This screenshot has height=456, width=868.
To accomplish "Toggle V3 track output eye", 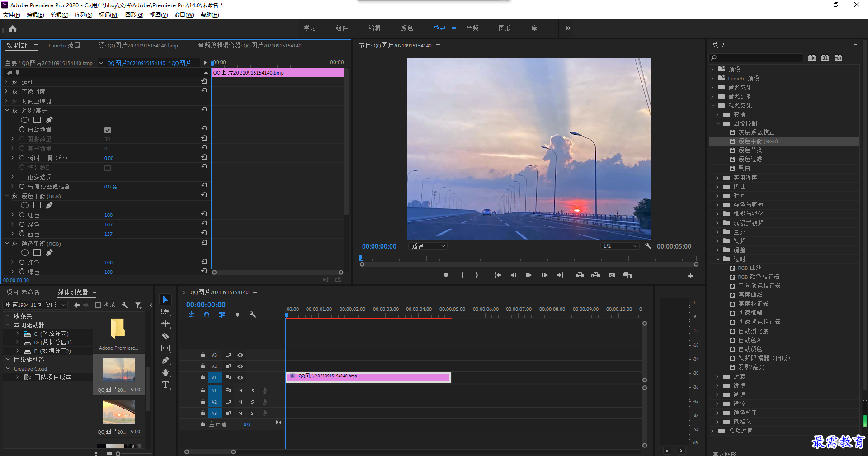I will pyautogui.click(x=241, y=355).
